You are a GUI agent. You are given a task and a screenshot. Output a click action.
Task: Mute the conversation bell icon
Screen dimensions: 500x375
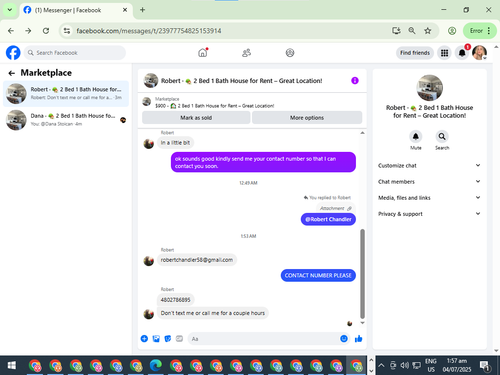click(x=415, y=136)
